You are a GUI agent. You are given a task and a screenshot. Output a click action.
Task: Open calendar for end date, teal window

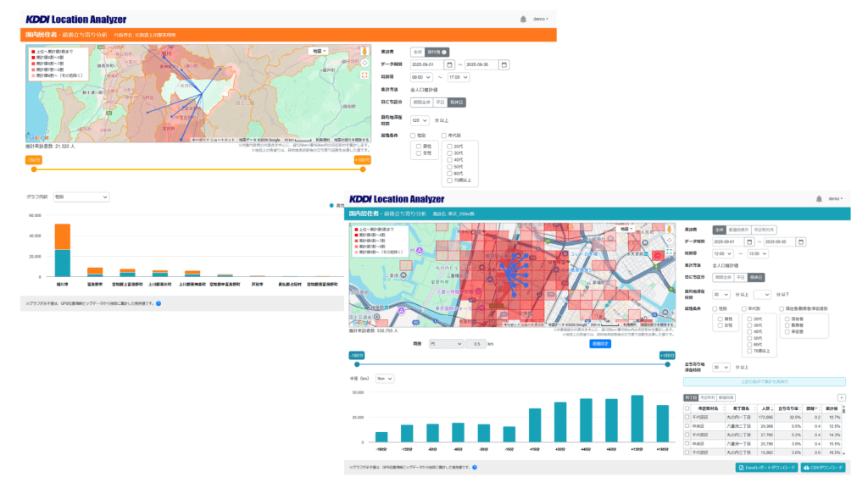801,241
